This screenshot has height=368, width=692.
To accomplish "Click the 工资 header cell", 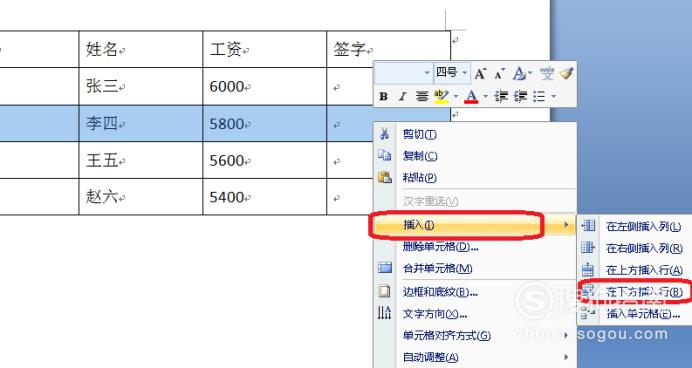I will (x=264, y=49).
